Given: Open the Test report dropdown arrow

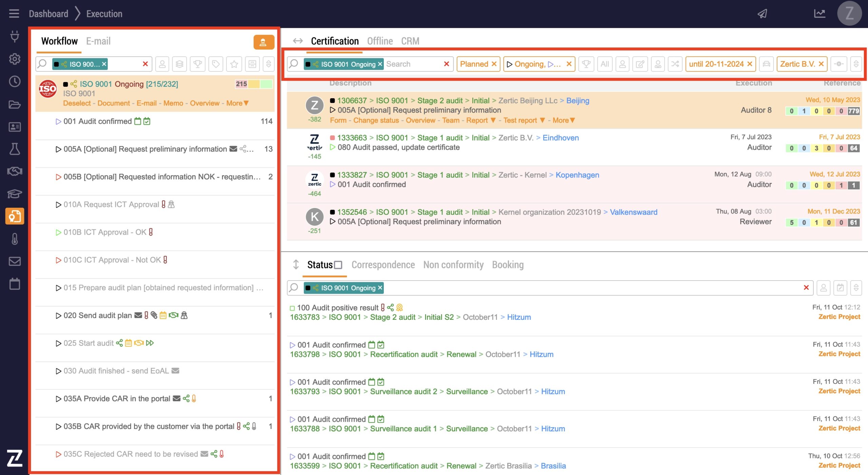Looking at the screenshot, I should tap(542, 121).
